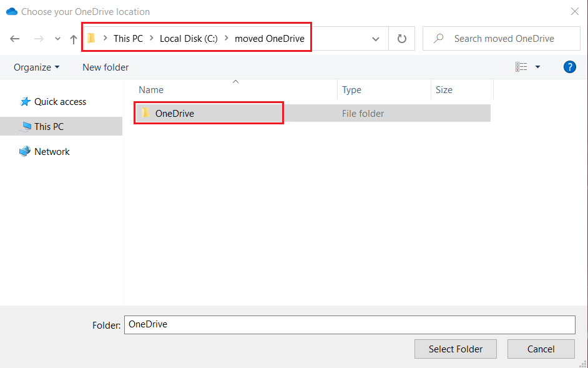Open the recent locations dropdown arrow
Screen dimensions: 588x368
(57, 39)
